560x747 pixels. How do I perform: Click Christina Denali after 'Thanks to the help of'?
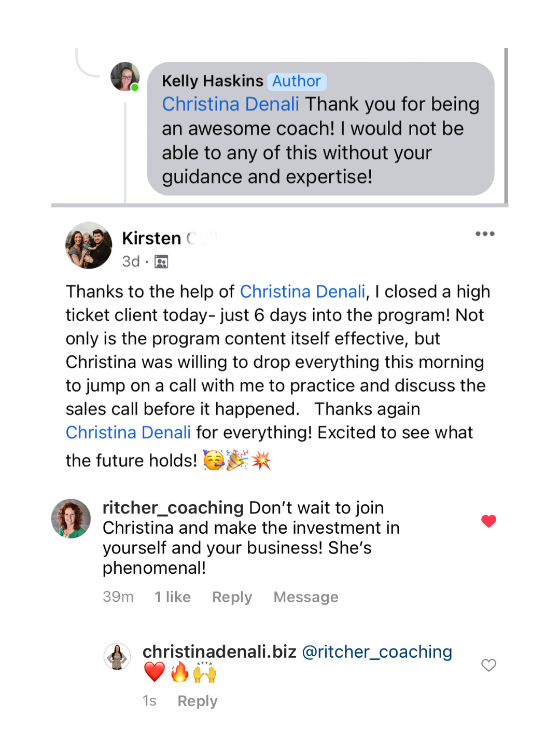click(302, 292)
